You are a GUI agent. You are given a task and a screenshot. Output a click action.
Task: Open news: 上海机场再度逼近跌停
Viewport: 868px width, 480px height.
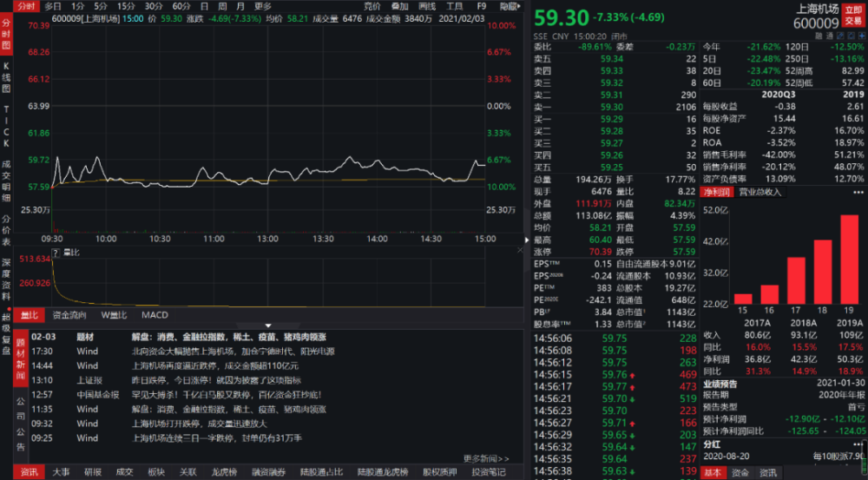[214, 366]
